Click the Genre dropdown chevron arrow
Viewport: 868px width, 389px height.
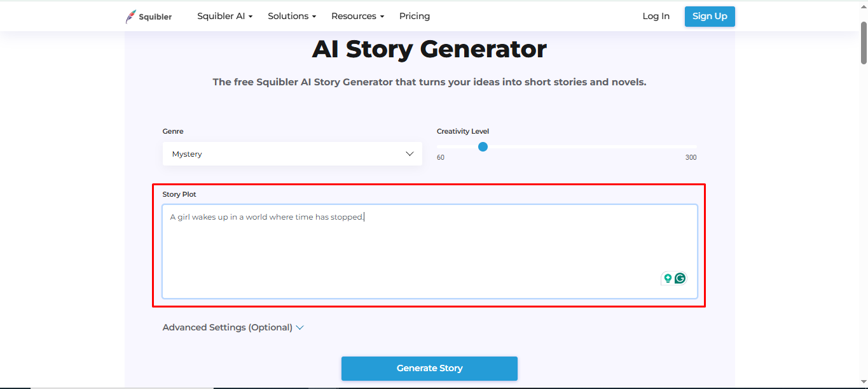coord(409,153)
